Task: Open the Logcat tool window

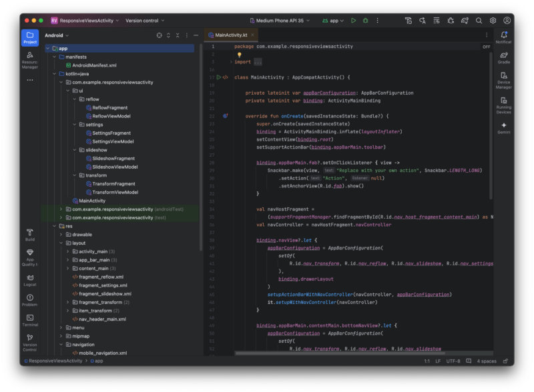Action: click(30, 279)
